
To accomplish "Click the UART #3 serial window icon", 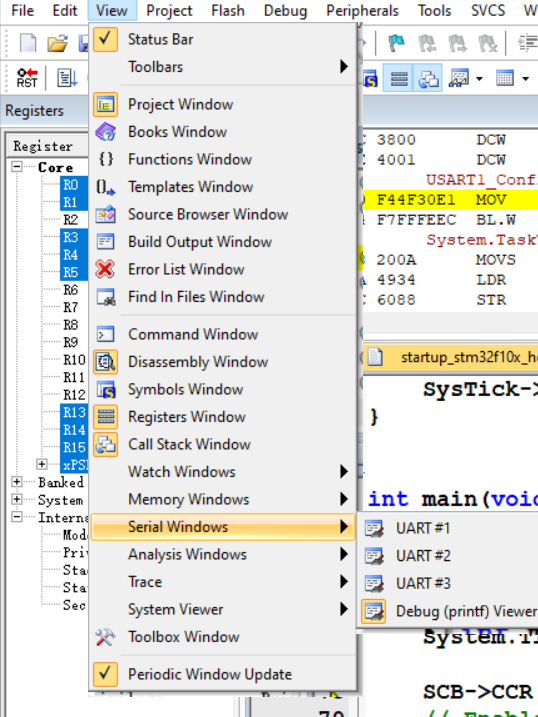I will 374,583.
